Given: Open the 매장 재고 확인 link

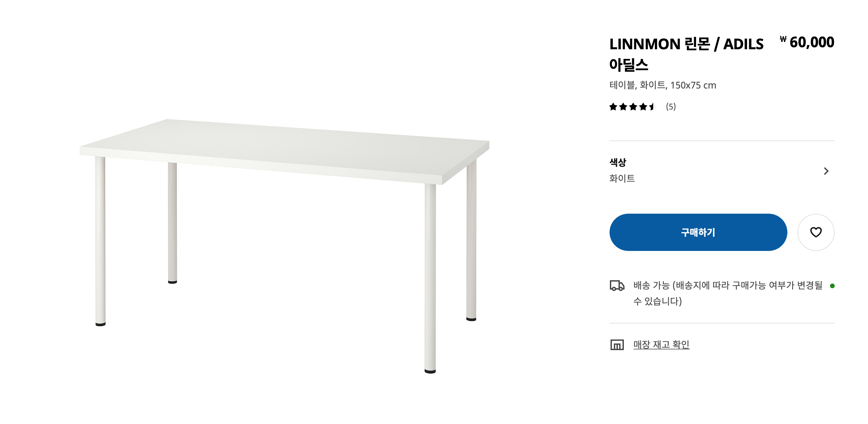Looking at the screenshot, I should 661,344.
